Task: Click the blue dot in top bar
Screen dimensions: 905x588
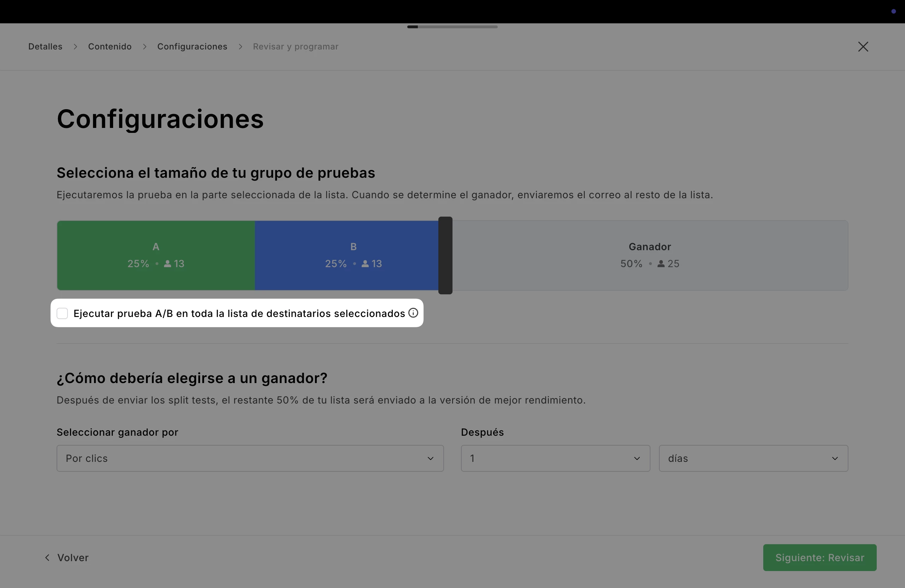Action: point(893,11)
